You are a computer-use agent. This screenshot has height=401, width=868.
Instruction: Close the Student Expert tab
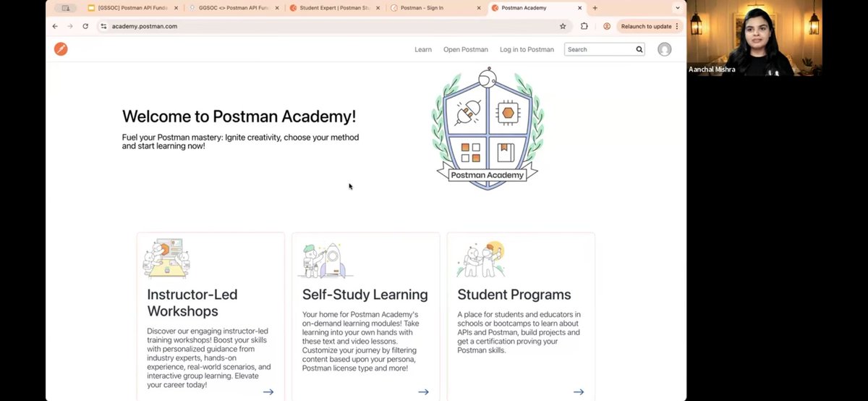(378, 8)
